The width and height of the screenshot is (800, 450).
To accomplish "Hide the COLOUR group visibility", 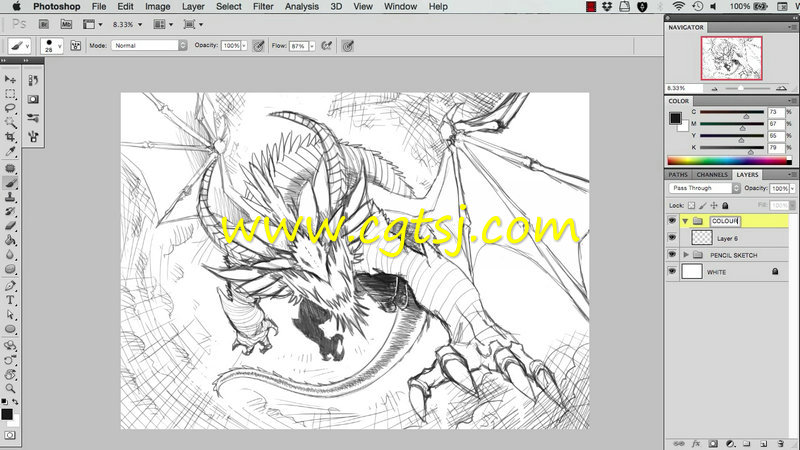I will [672, 220].
